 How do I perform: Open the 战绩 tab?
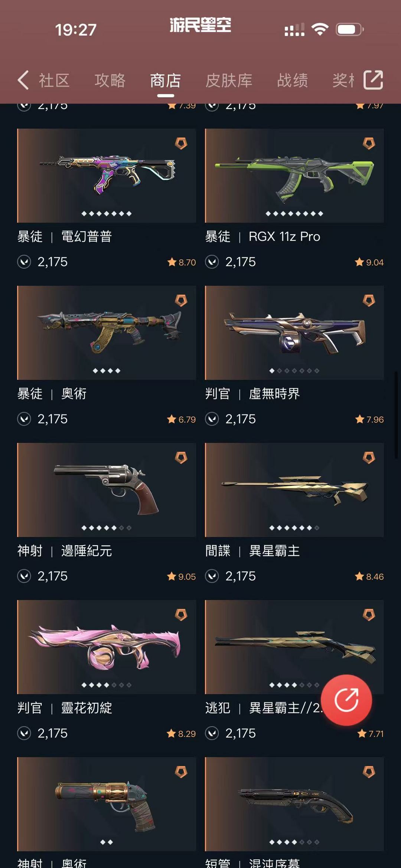(293, 81)
